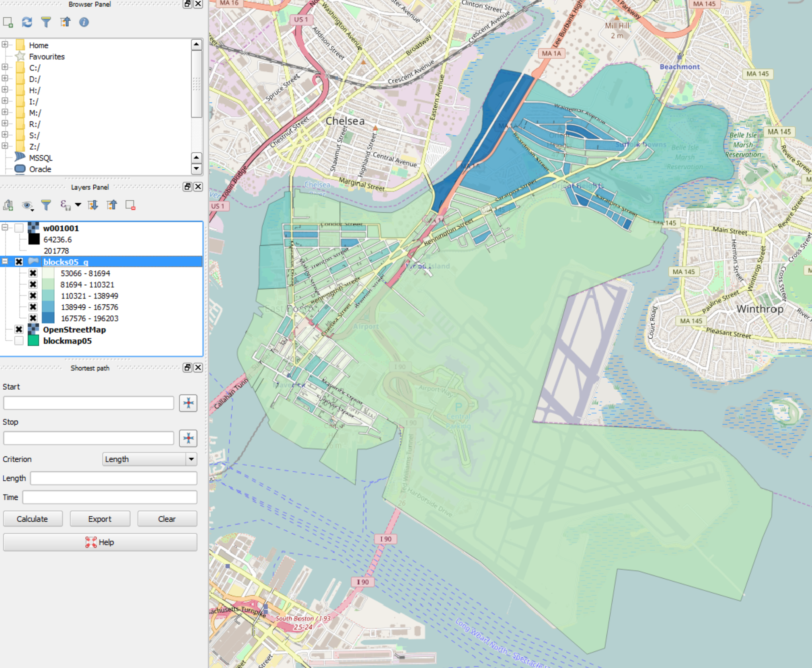Click the Browser Panel info icon

[x=84, y=22]
